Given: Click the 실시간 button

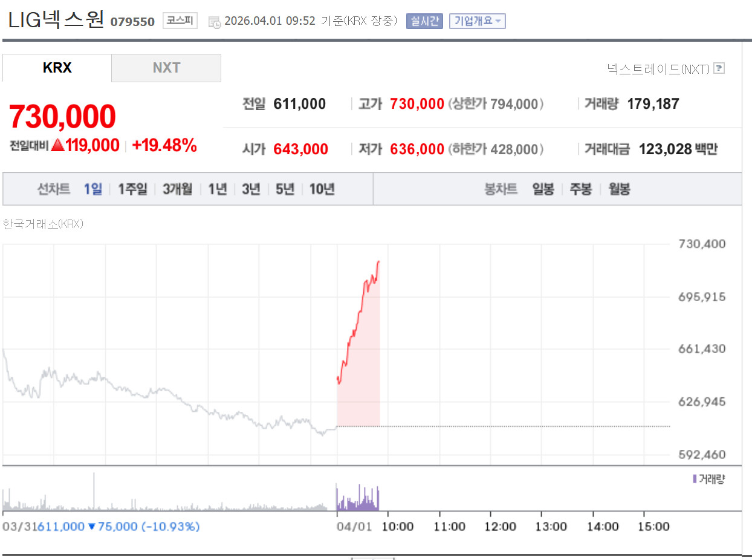Looking at the screenshot, I should [x=424, y=21].
